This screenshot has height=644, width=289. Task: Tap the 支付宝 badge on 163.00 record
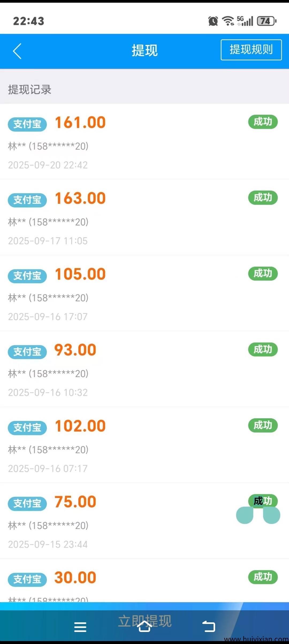coord(27,200)
